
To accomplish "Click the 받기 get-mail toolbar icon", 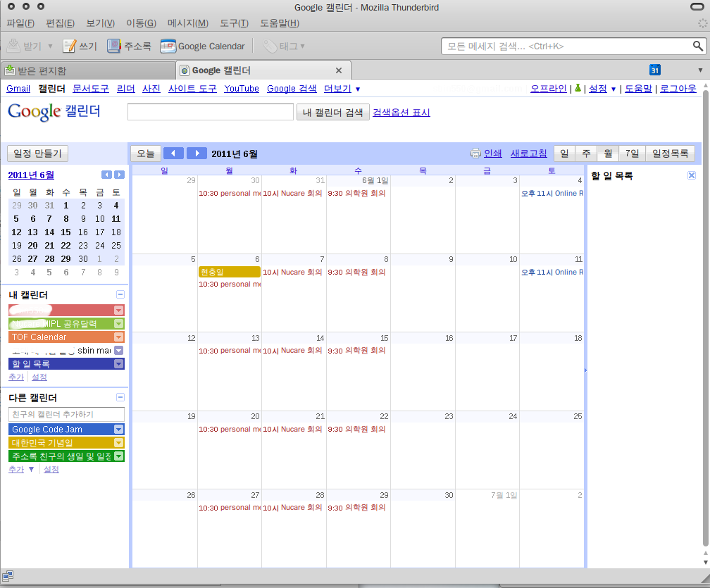I will pos(14,46).
